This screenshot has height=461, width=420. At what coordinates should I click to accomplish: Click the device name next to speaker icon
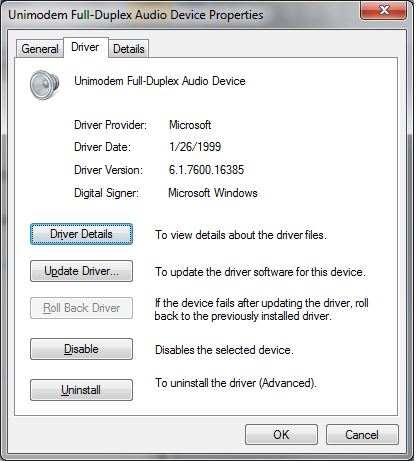pyautogui.click(x=160, y=81)
